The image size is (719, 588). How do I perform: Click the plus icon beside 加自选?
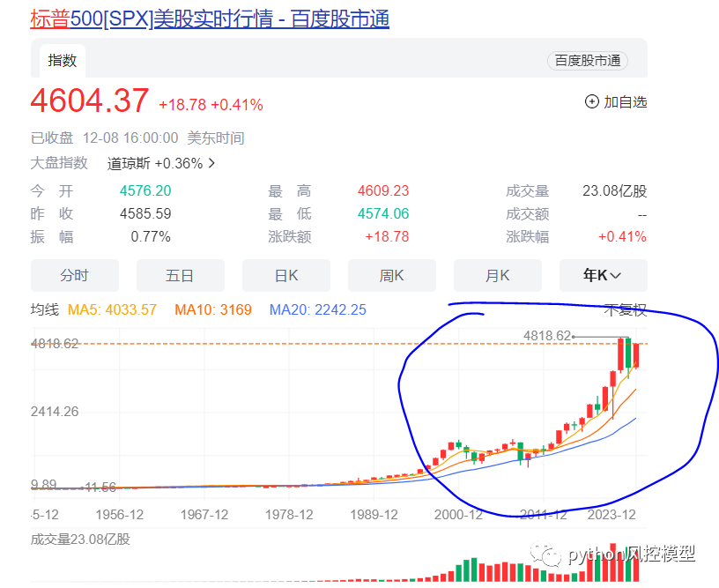(x=591, y=102)
